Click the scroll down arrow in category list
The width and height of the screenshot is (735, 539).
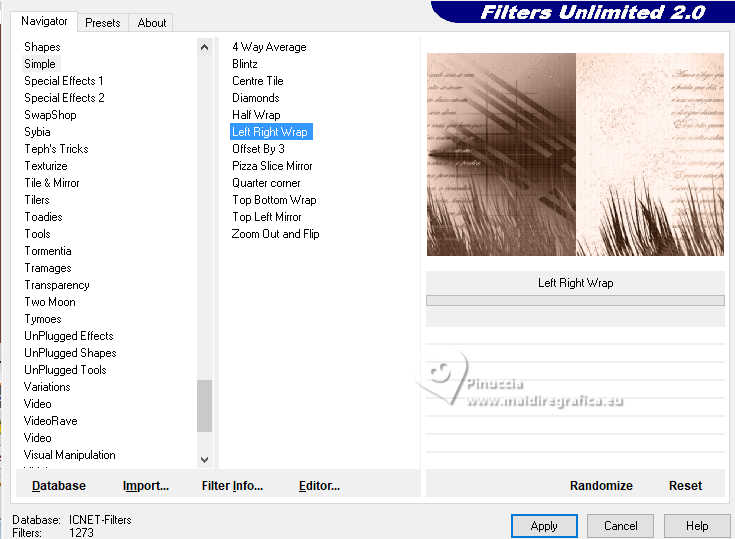204,459
